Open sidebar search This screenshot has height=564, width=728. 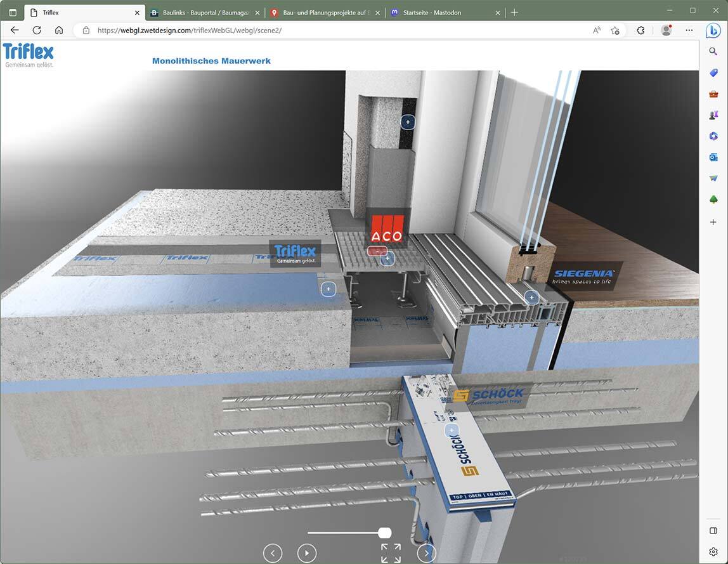(x=713, y=51)
